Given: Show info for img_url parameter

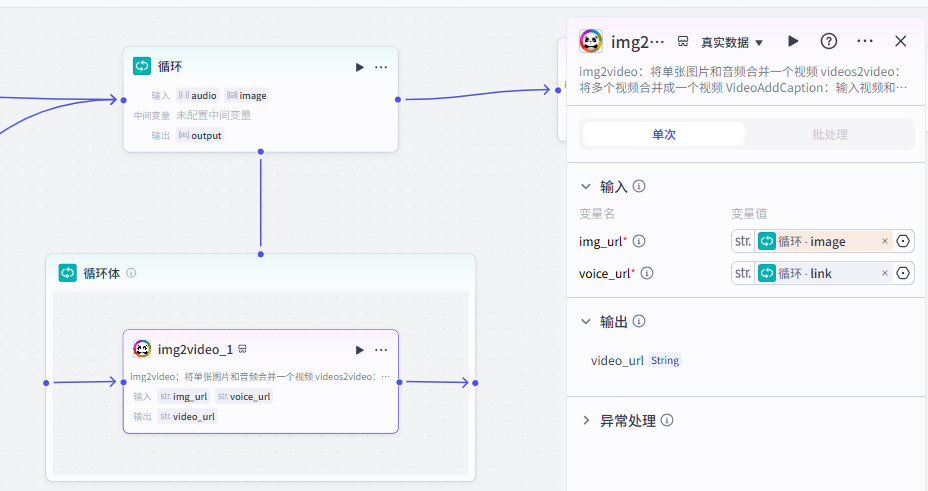Looking at the screenshot, I should [x=639, y=241].
